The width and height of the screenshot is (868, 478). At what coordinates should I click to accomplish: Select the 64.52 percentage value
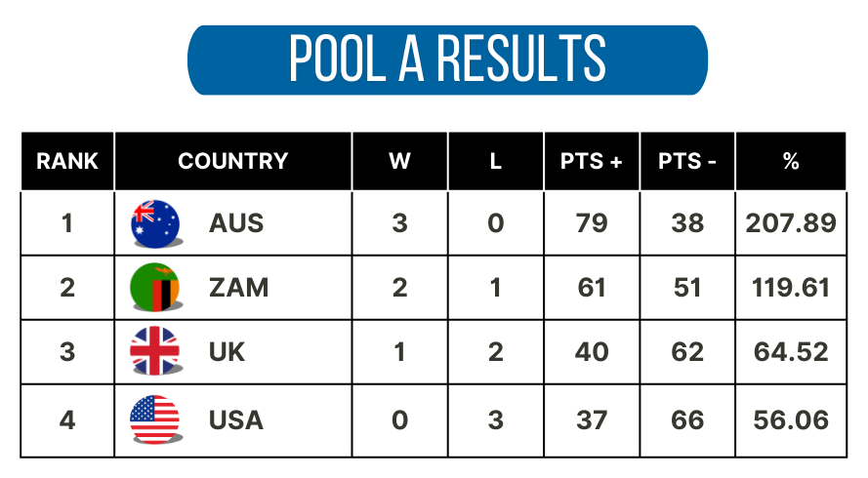coord(791,352)
